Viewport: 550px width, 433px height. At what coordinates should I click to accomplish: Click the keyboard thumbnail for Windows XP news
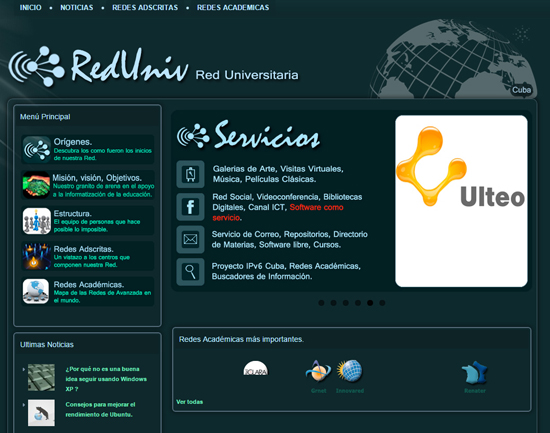tap(41, 378)
